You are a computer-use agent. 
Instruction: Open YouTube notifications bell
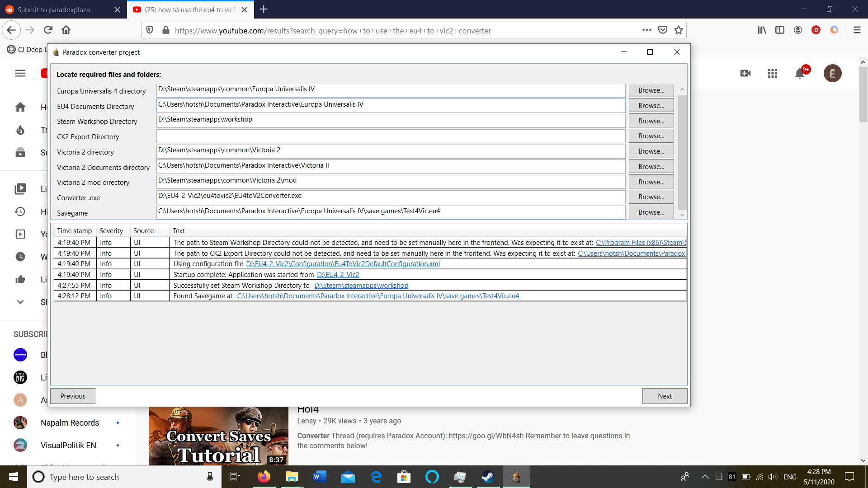pyautogui.click(x=800, y=73)
